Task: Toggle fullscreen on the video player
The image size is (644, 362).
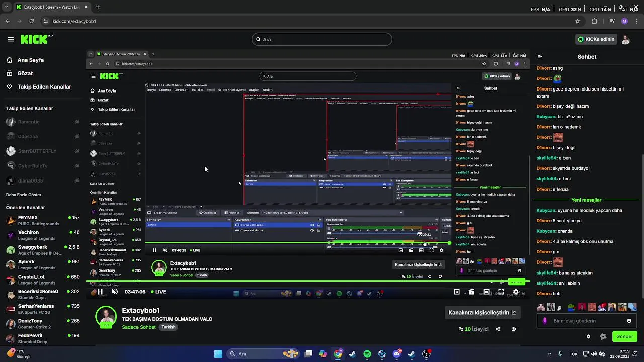Action: click(501, 292)
